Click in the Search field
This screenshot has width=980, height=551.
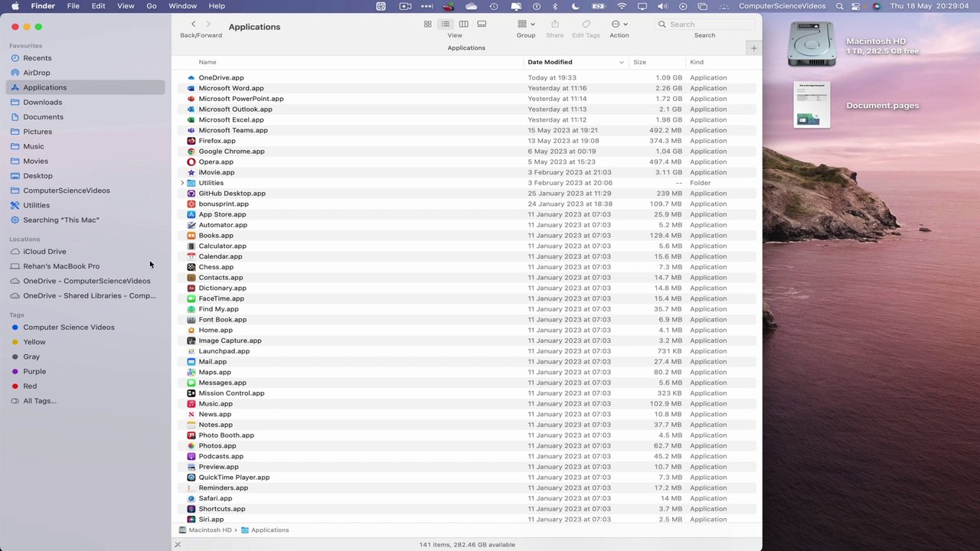(704, 24)
